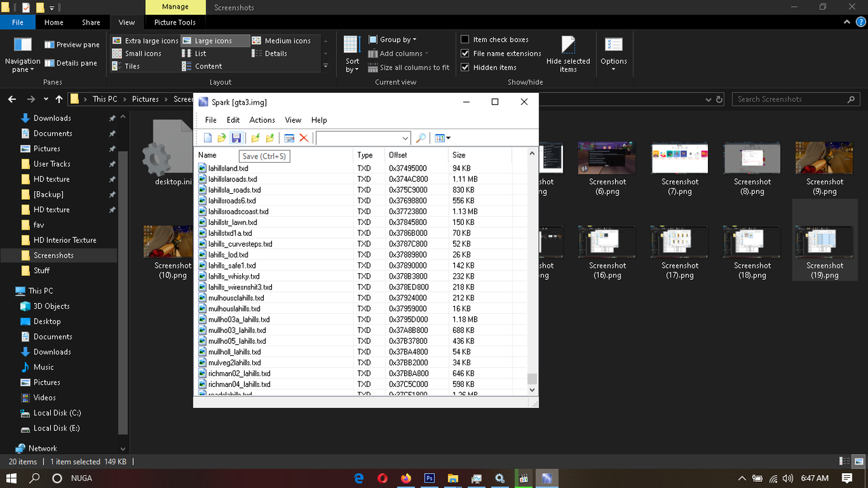Viewport: 868px width, 488px height.
Task: Click the Import files icon in Spark toolbar
Action: tap(256, 138)
